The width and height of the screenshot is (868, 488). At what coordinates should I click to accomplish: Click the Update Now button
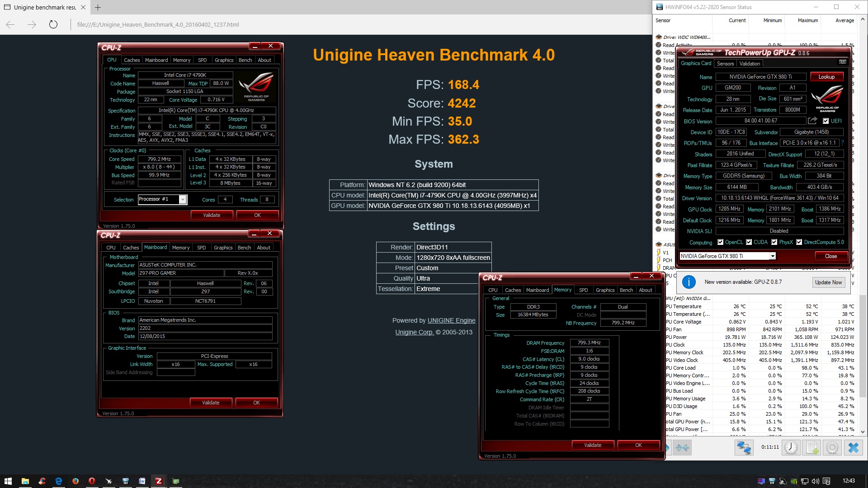pos(828,282)
